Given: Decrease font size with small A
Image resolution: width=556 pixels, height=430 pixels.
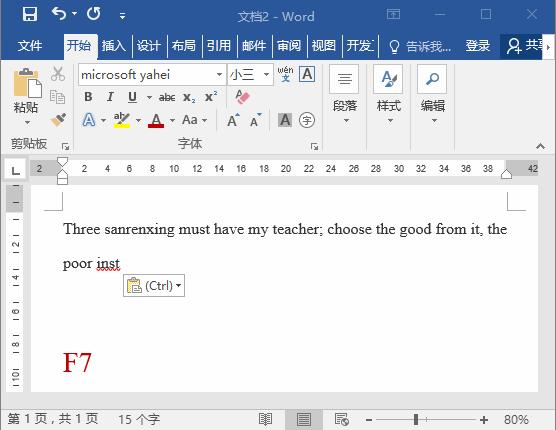Looking at the screenshot, I should click(x=256, y=120).
